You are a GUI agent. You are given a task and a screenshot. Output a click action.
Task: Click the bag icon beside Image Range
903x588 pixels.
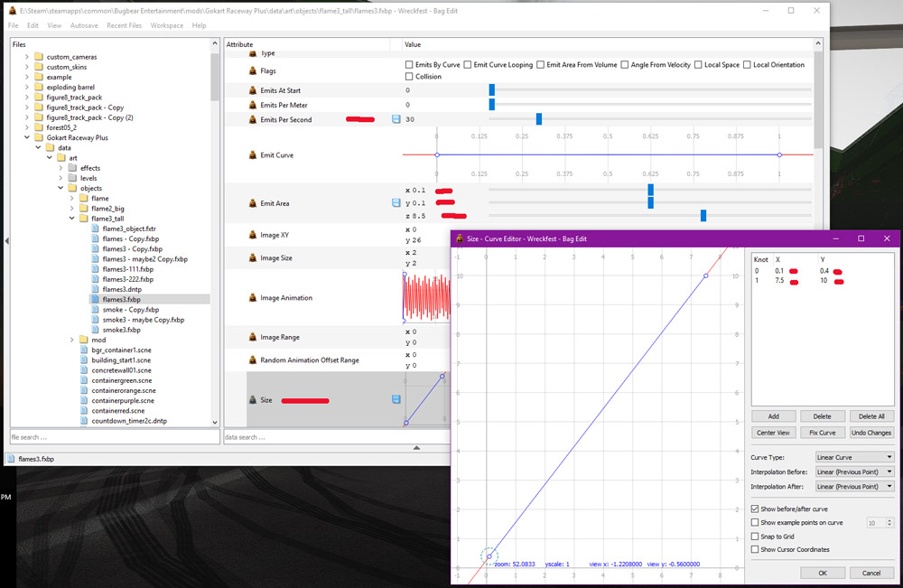pos(252,337)
